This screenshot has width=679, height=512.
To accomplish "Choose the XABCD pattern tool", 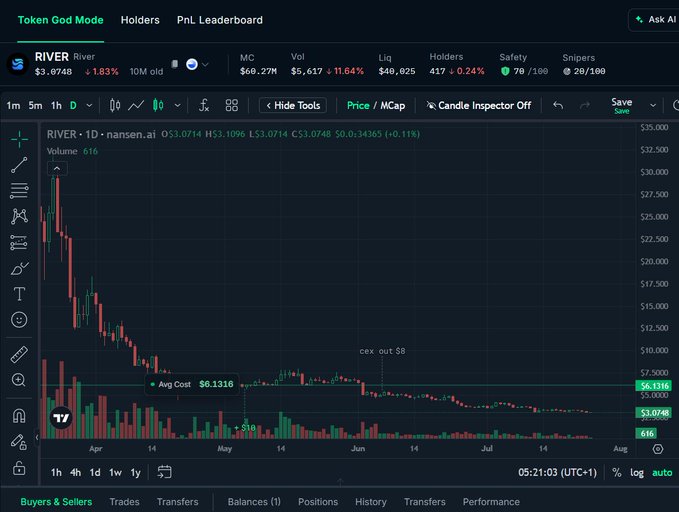I will [19, 216].
